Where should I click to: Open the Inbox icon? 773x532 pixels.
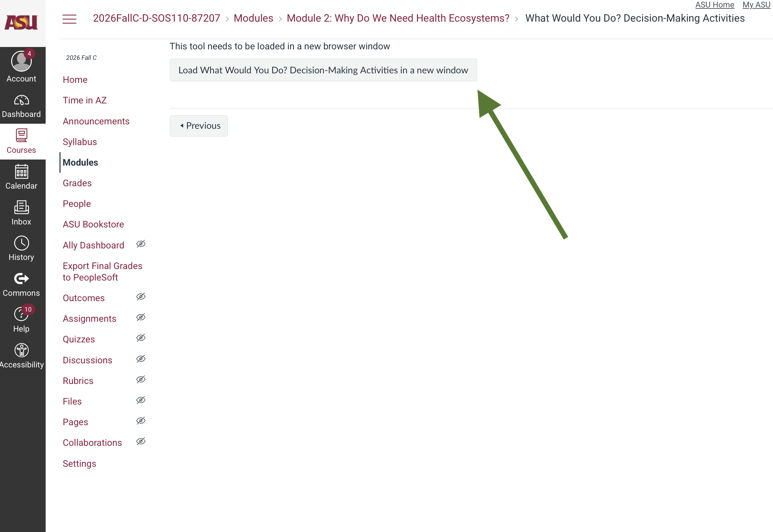(x=21, y=207)
